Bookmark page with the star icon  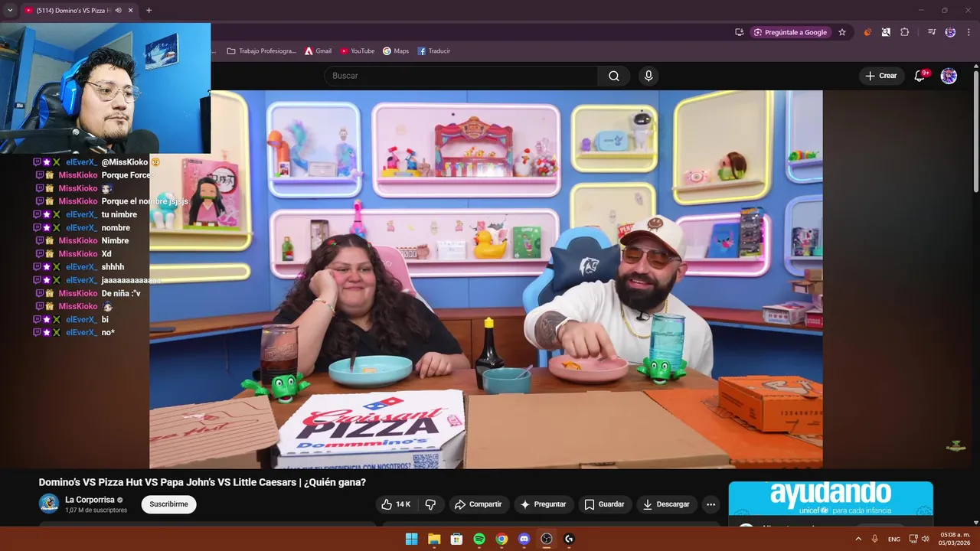842,32
